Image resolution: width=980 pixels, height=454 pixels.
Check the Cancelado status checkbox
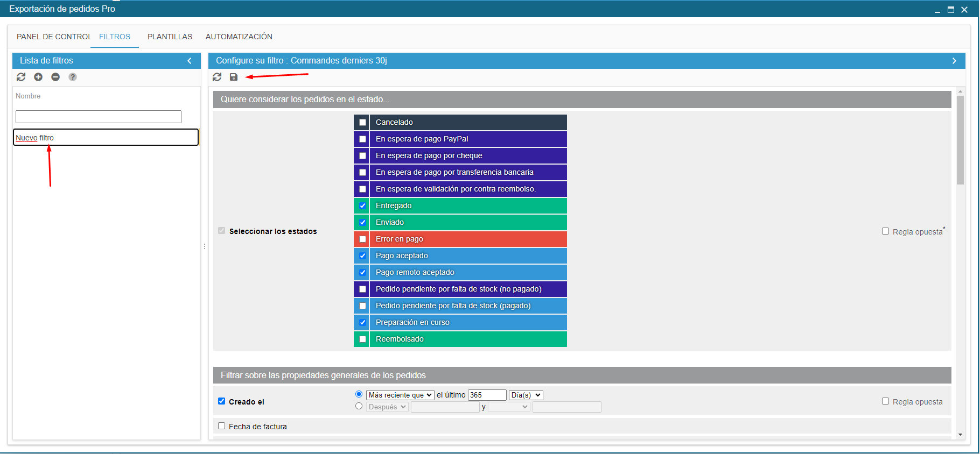tap(362, 123)
